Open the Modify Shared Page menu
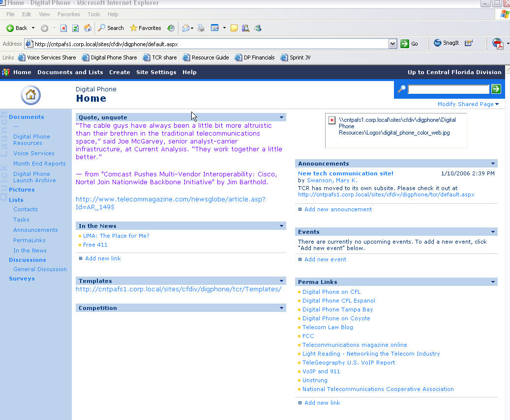510x420 pixels. click(468, 104)
